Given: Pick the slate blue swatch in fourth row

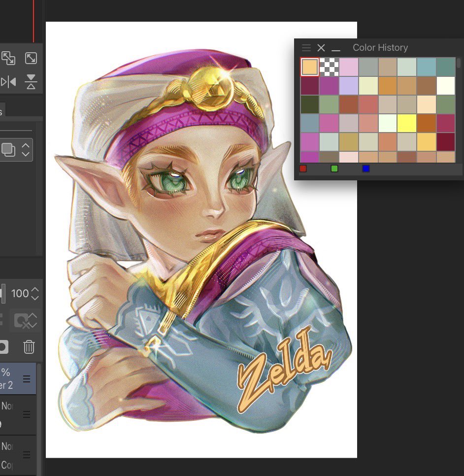Looking at the screenshot, I should pos(309,123).
